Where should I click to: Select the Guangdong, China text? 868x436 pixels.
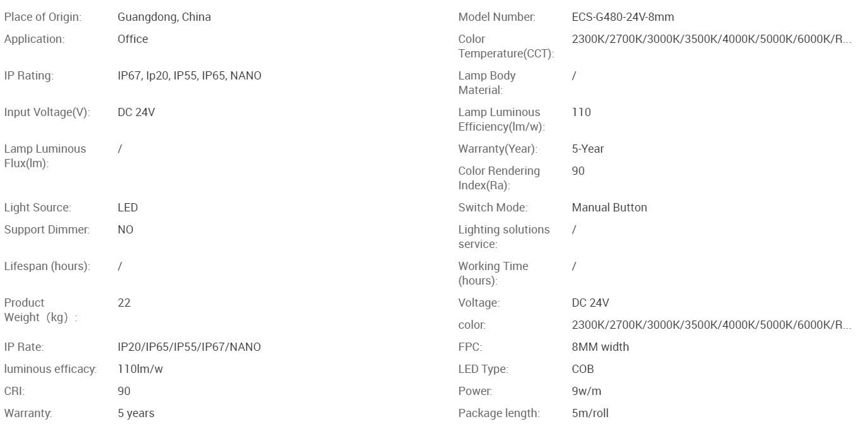coord(164,17)
